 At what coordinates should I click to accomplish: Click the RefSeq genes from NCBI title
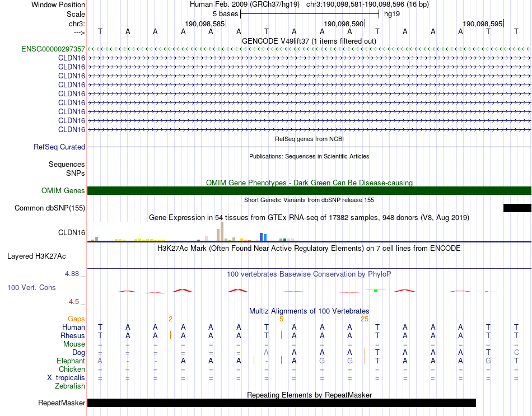(x=309, y=139)
